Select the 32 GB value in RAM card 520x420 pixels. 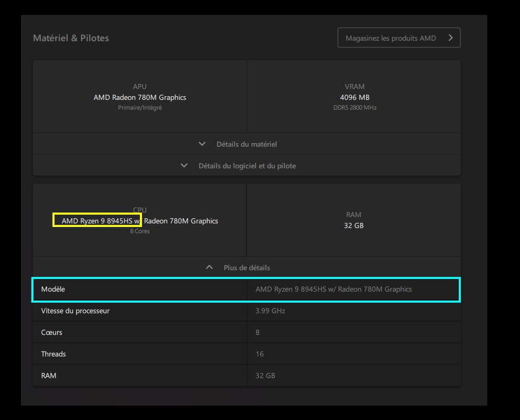coord(353,225)
